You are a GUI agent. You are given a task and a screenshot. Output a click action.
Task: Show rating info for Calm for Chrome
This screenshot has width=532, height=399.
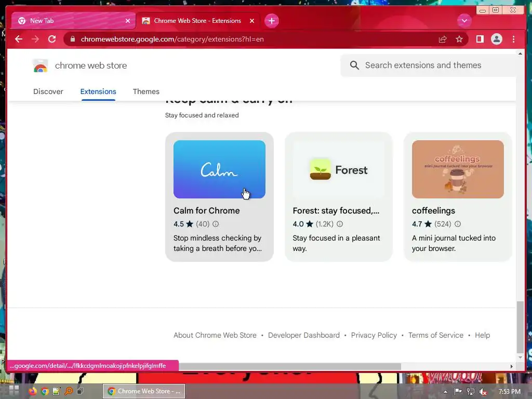216,224
